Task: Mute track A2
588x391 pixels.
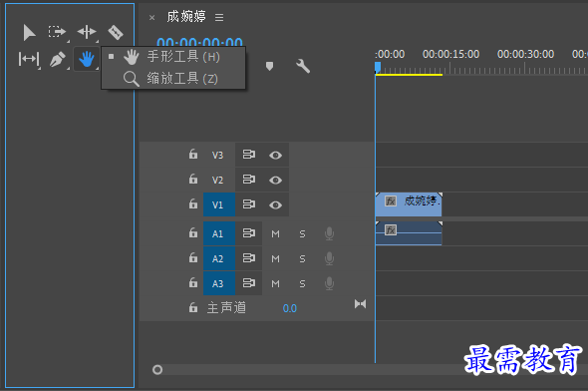Action: [x=276, y=259]
